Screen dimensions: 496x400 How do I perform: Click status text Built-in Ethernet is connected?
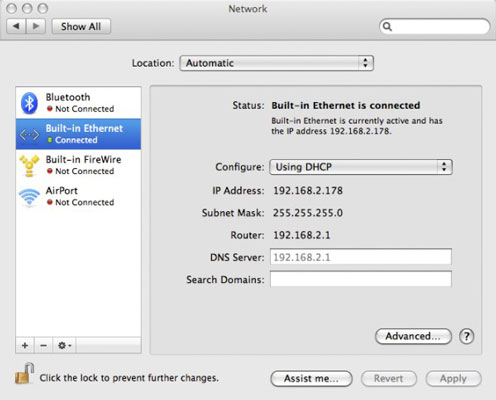pos(346,105)
